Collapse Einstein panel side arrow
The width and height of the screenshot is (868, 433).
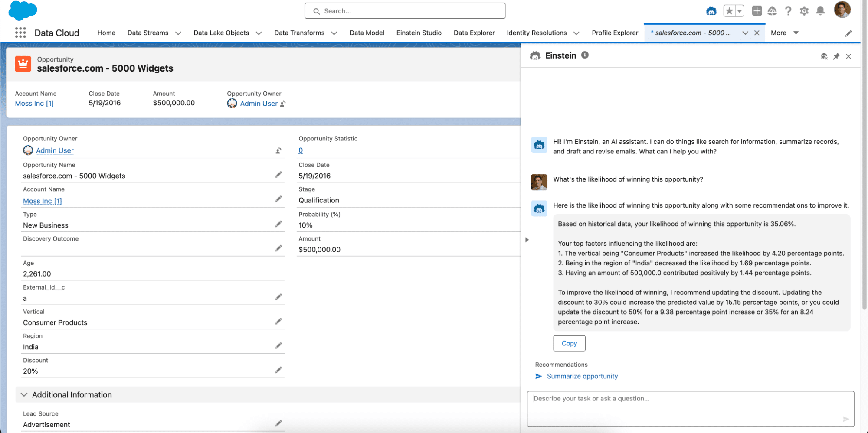pyautogui.click(x=527, y=240)
